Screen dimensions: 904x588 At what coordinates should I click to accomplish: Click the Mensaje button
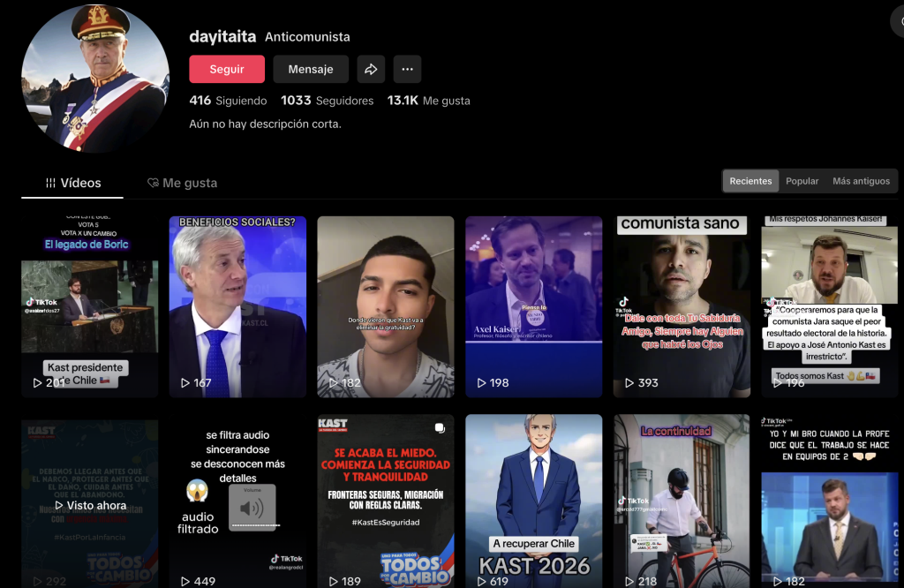(x=311, y=69)
